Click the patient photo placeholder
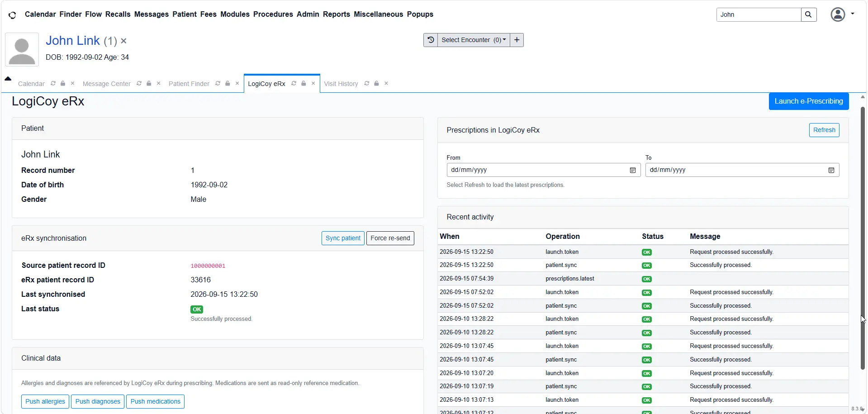The image size is (868, 414). point(22,50)
